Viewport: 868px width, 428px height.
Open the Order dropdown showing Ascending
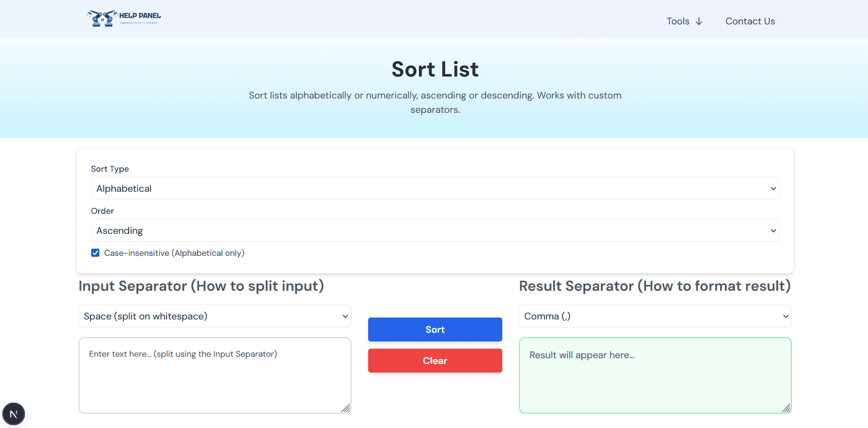pyautogui.click(x=434, y=230)
